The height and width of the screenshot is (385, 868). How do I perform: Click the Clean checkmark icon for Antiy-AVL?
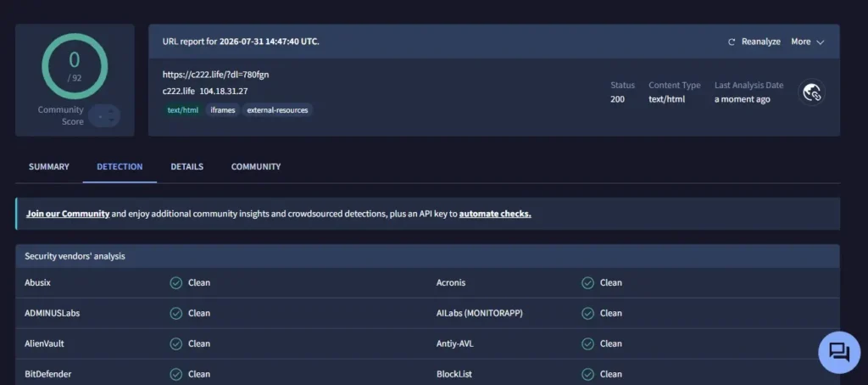pos(588,344)
